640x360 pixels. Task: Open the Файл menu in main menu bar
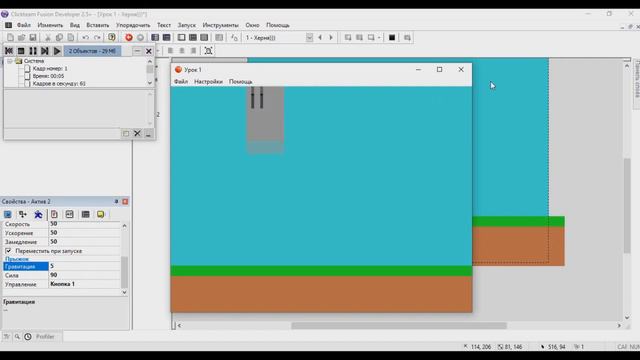click(x=24, y=25)
